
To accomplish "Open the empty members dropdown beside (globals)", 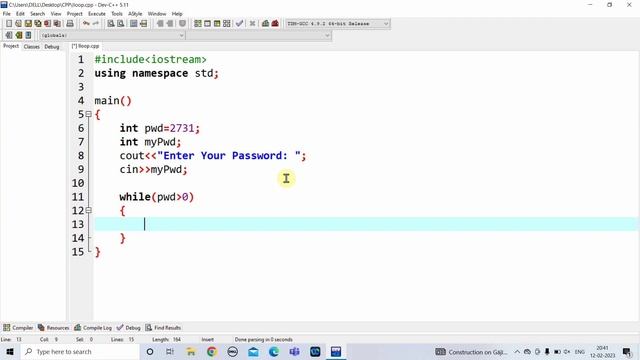I will tap(259, 36).
